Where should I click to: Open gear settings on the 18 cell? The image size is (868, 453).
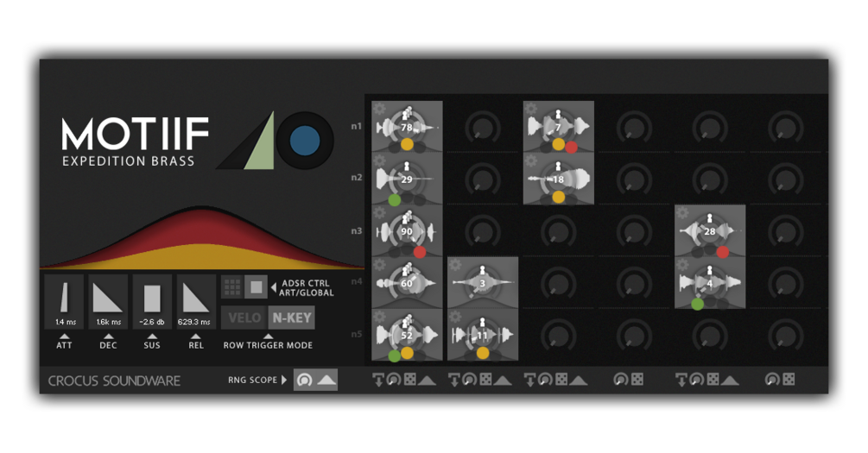click(x=531, y=160)
